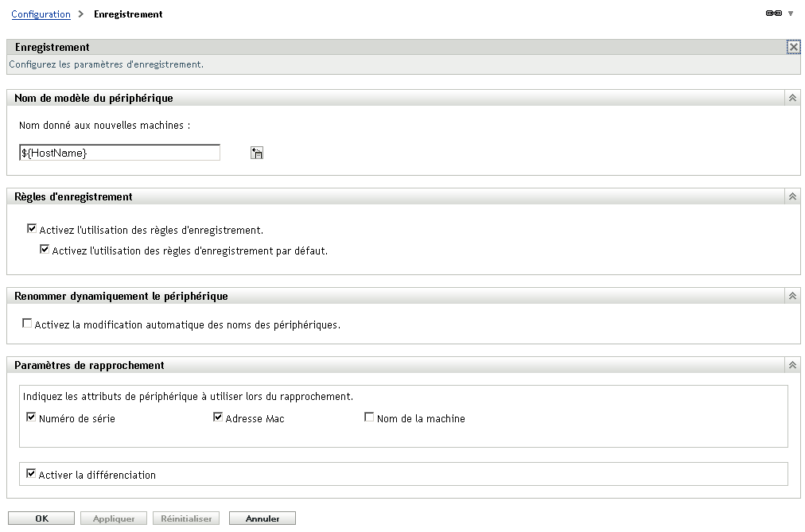Disable Activer la différenciation
This screenshot has width=805, height=532.
[32, 474]
